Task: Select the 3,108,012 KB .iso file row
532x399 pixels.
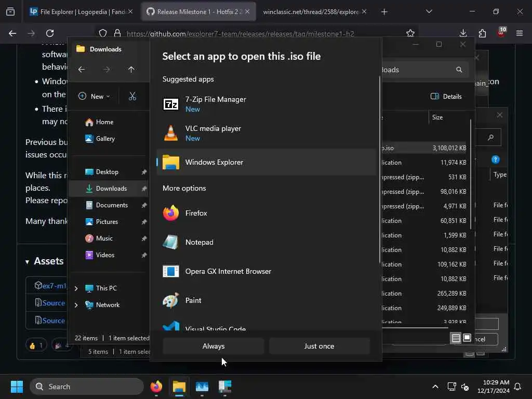Action: point(423,148)
